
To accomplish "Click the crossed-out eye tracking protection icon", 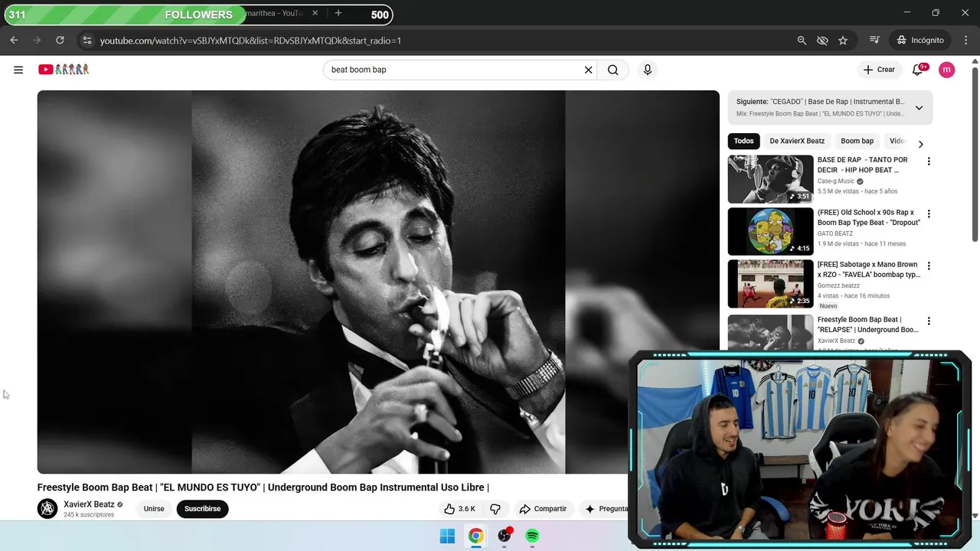I will click(x=822, y=40).
